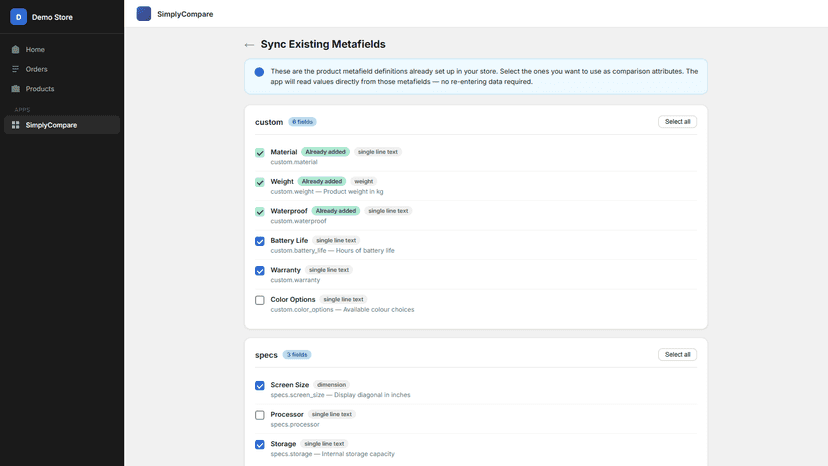Click the Orders icon in sidebar
828x466 pixels.
coord(15,69)
